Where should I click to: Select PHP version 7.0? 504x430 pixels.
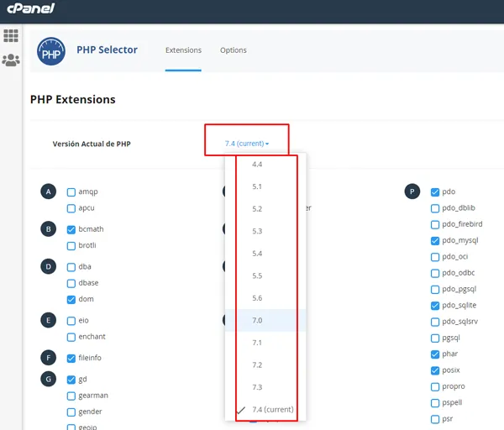[x=265, y=321]
